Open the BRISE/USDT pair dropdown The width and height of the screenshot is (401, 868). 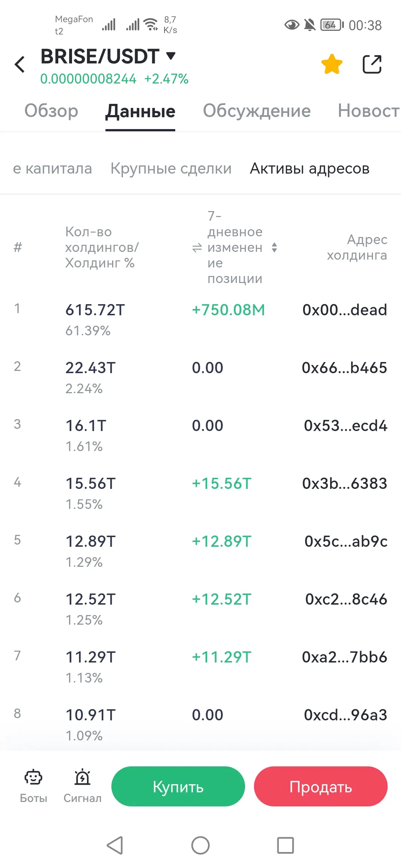point(170,56)
